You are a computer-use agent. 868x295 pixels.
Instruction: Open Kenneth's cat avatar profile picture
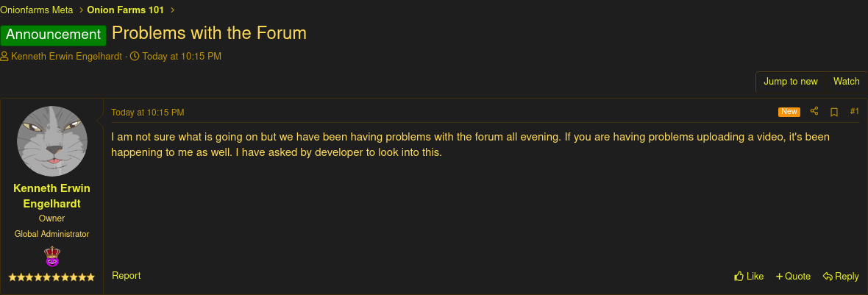click(52, 141)
